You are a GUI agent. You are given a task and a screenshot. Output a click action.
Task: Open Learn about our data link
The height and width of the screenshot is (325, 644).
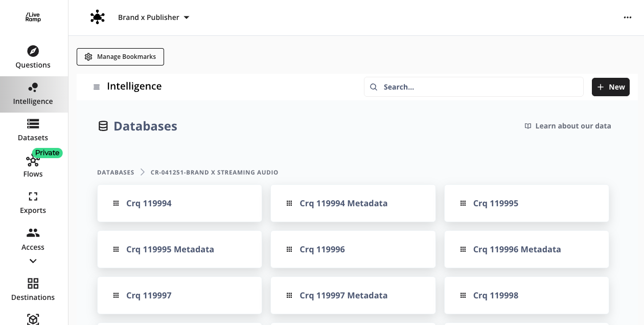click(x=567, y=126)
